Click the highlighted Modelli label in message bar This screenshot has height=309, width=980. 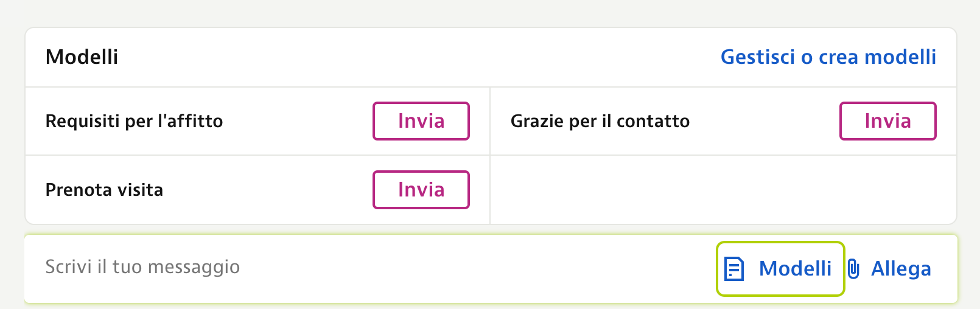click(795, 269)
